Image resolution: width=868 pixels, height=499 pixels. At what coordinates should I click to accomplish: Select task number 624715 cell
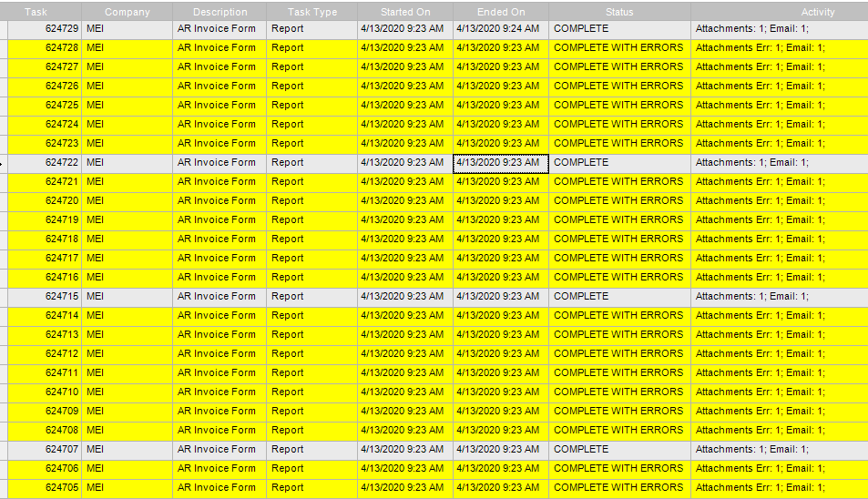pyautogui.click(x=45, y=297)
